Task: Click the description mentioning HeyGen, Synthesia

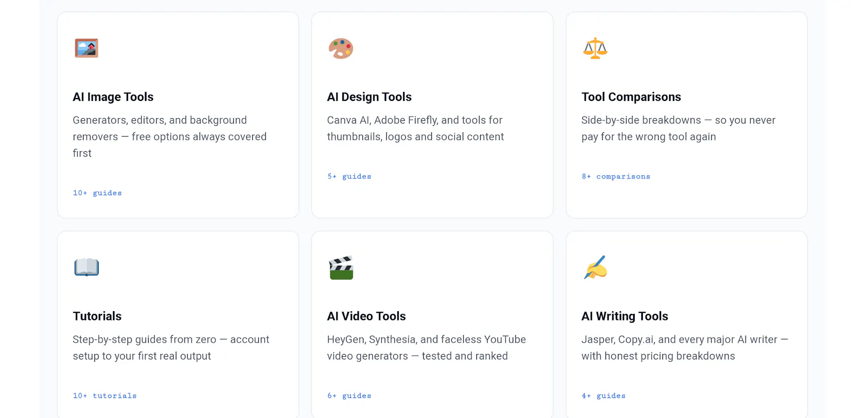Action: tap(426, 348)
